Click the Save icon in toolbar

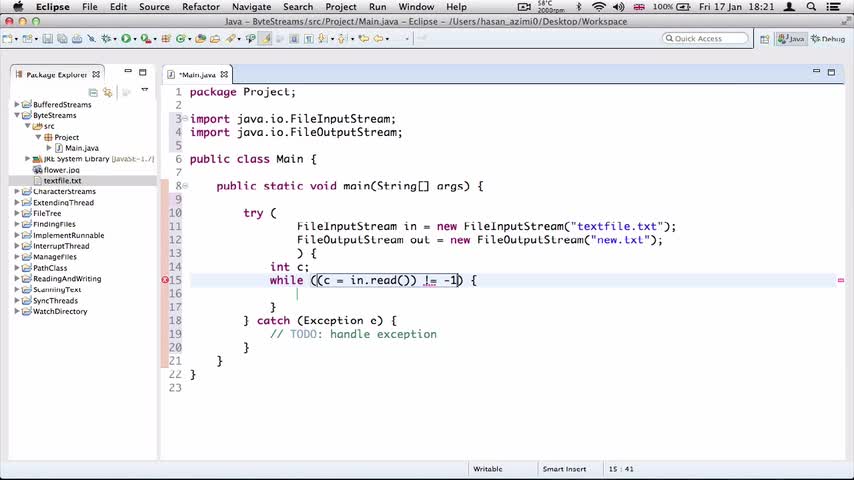coord(47,39)
